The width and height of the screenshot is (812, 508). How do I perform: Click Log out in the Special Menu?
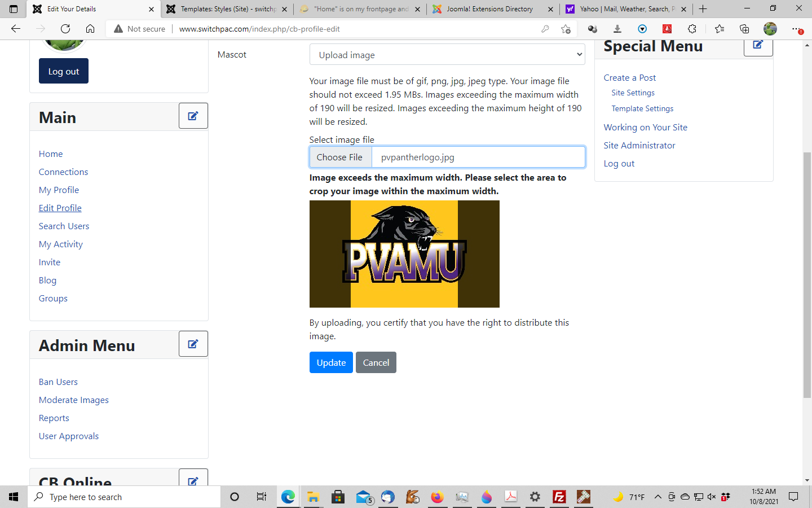click(x=619, y=163)
